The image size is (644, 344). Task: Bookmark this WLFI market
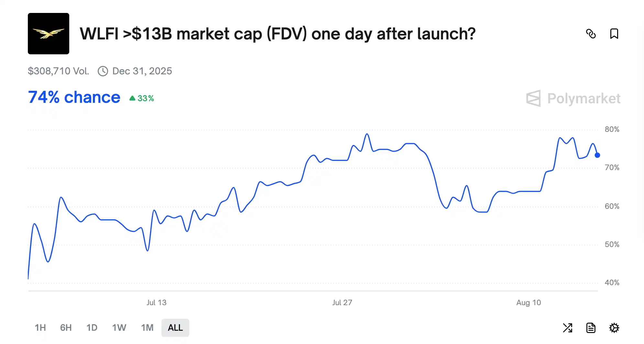(x=614, y=34)
